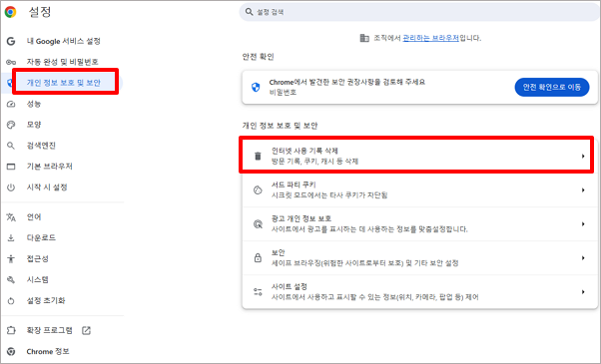Click the key icon for 자동 완성 및 비밀번호
The image size is (601, 364).
click(11, 62)
